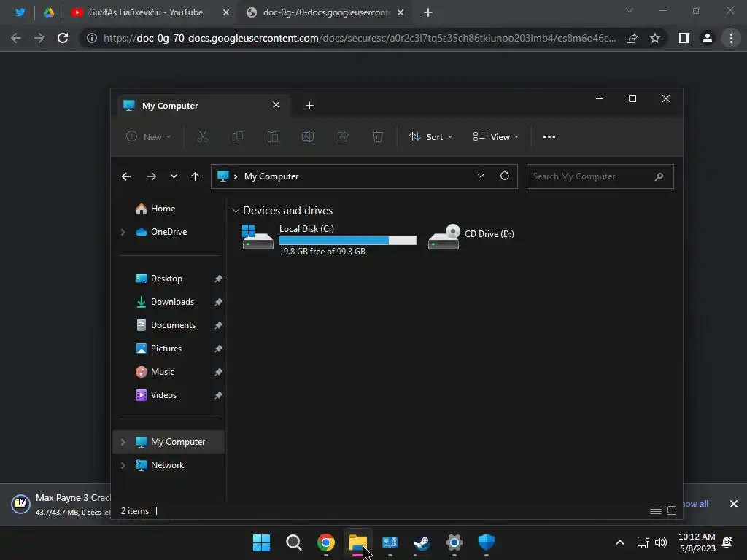747x560 pixels.
Task: Reload the Chrome page
Action: pyautogui.click(x=63, y=38)
